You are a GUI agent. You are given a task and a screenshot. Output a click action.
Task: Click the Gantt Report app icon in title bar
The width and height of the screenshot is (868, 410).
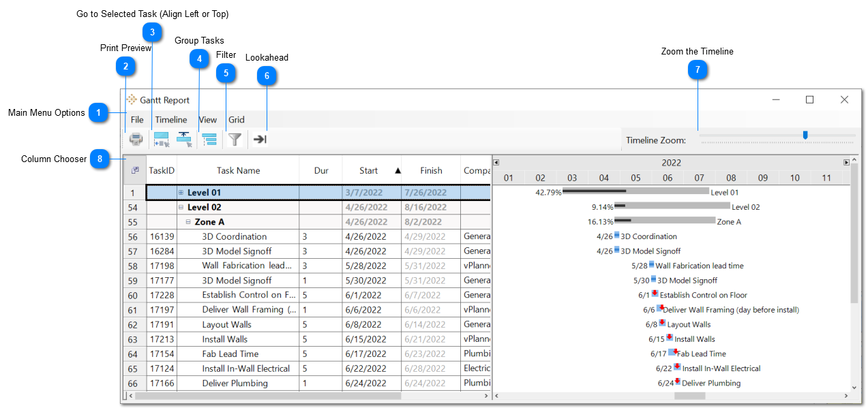[132, 100]
